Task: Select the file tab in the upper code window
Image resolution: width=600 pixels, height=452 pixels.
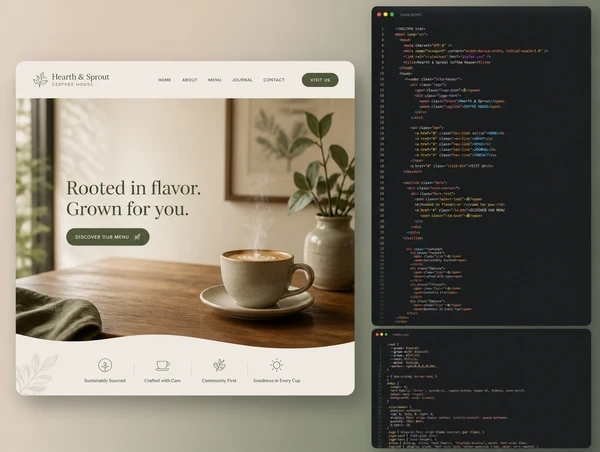Action: point(411,15)
